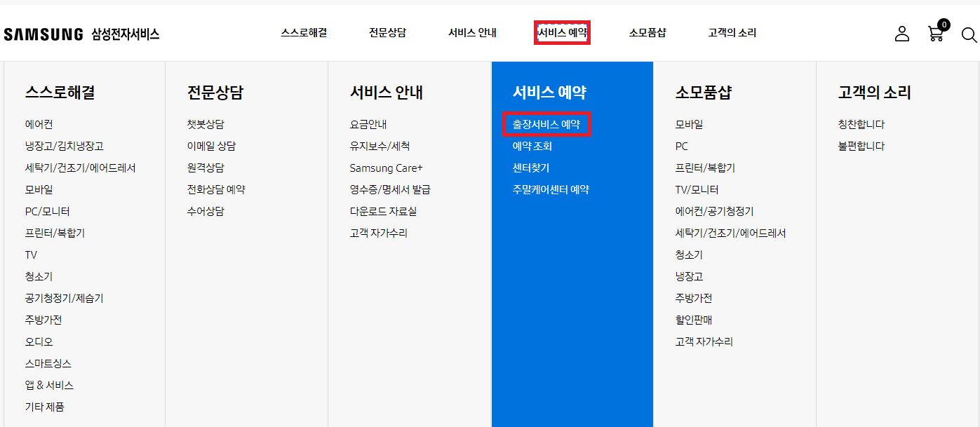Viewport: 980px width, 427px height.
Task: Click 모바일 under 소모품샵
Action: point(689,125)
